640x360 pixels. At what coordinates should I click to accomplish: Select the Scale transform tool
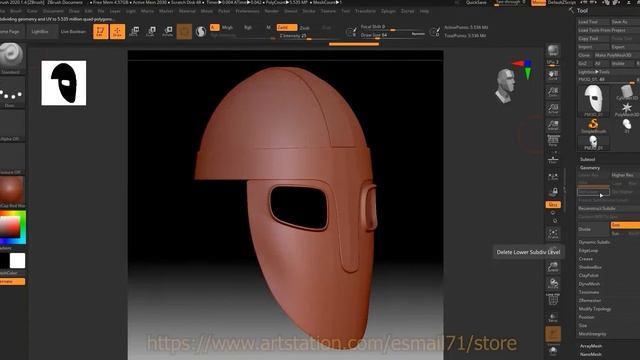pos(151,31)
